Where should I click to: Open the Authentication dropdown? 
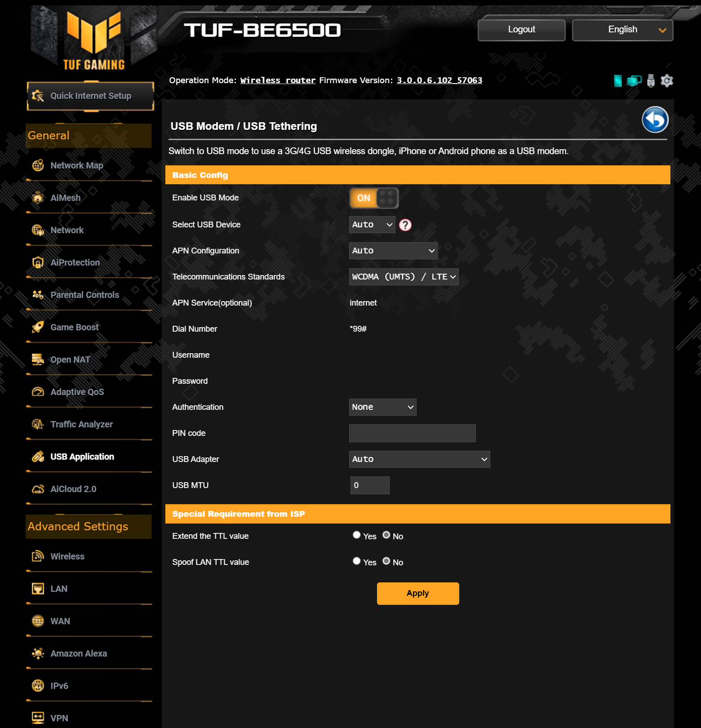[x=383, y=407]
